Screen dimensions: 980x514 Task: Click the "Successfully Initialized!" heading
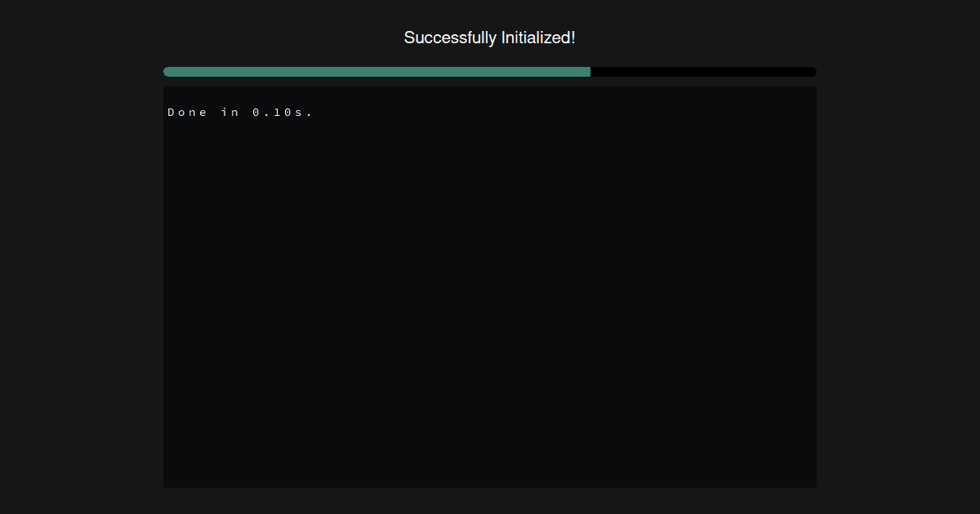coord(490,38)
